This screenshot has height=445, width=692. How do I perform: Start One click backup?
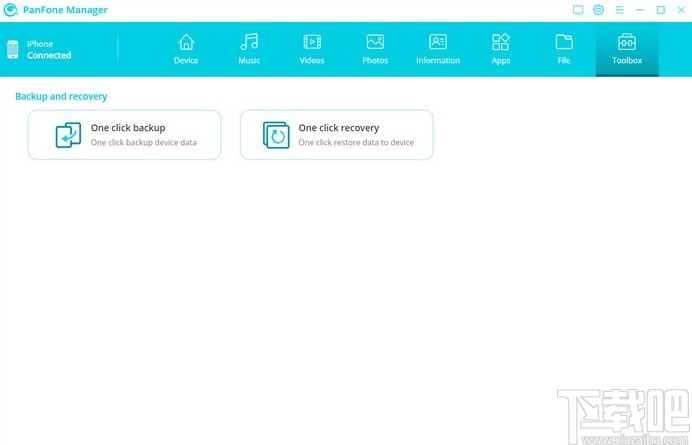point(124,135)
